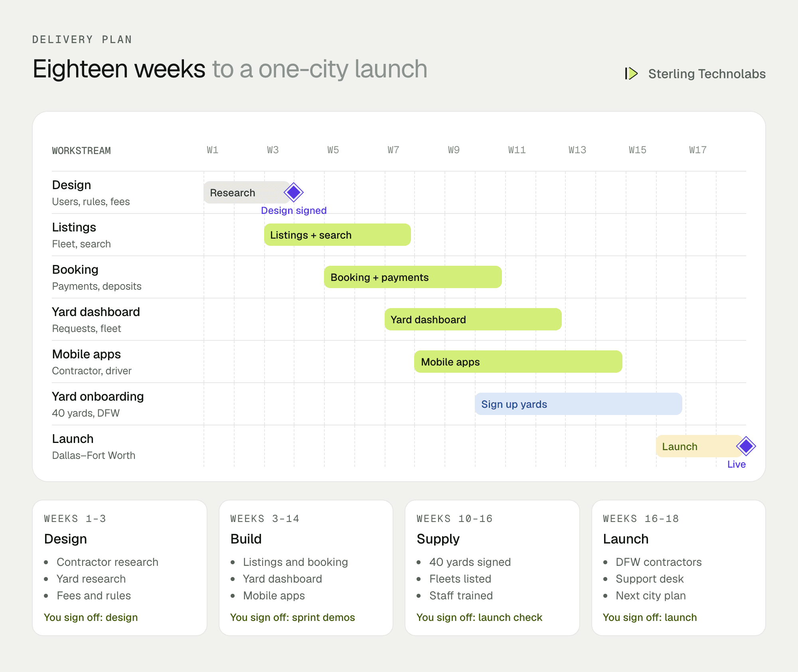Click the W3 week column header
Viewport: 798px width, 672px height.
[x=273, y=150]
